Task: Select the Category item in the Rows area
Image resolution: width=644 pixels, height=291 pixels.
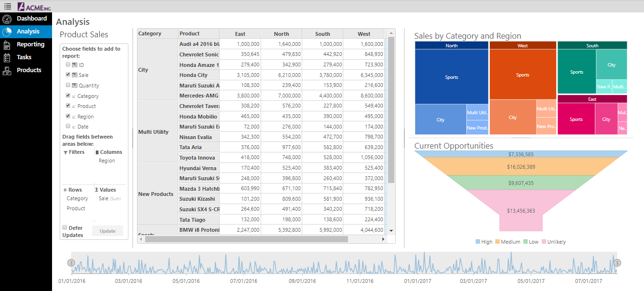Action: point(77,198)
